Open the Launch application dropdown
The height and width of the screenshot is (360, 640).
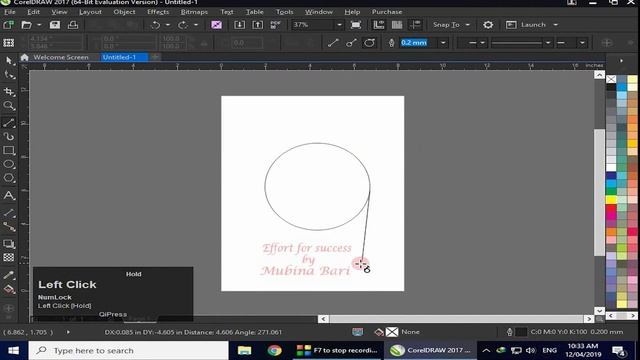(532, 25)
